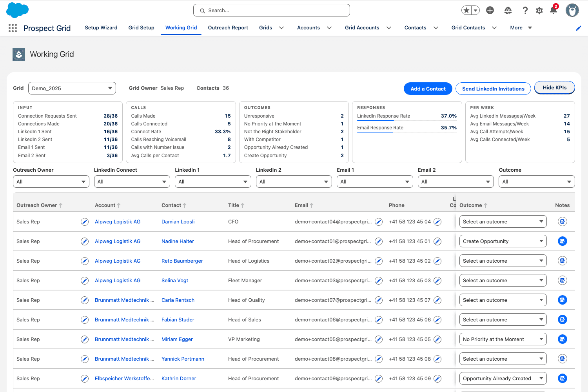Image resolution: width=588 pixels, height=392 pixels.
Task: Open notes for Miriam Egger
Action: (563, 339)
